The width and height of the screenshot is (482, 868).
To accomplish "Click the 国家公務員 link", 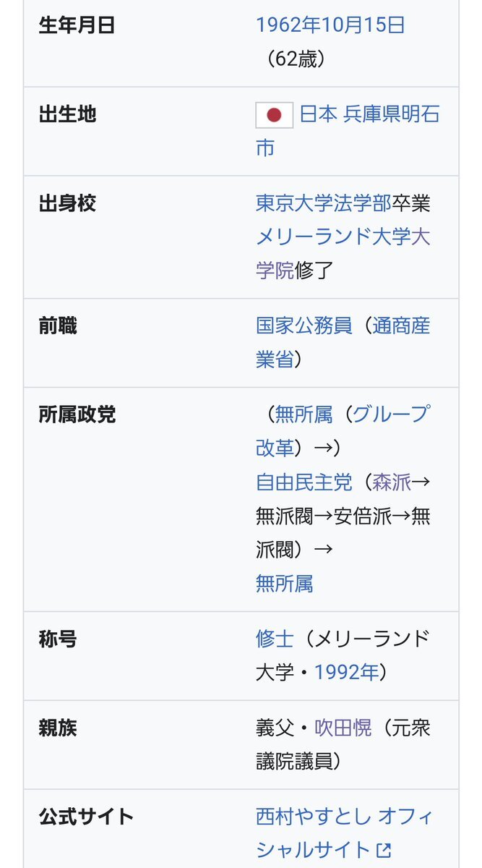I will [x=304, y=326].
